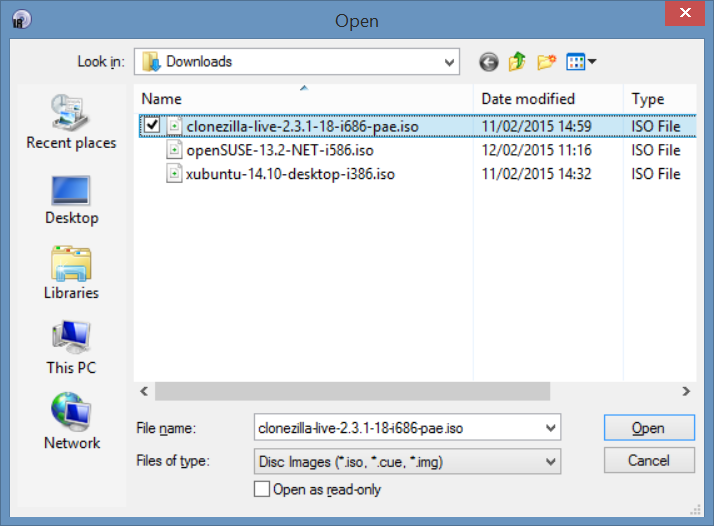The width and height of the screenshot is (714, 526).
Task: Open This PC in sidebar
Action: coord(71,348)
